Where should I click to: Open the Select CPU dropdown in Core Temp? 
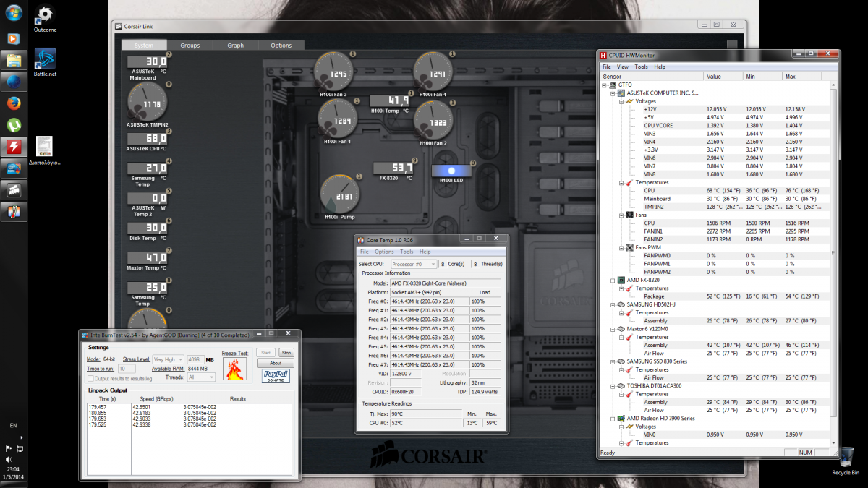point(414,264)
